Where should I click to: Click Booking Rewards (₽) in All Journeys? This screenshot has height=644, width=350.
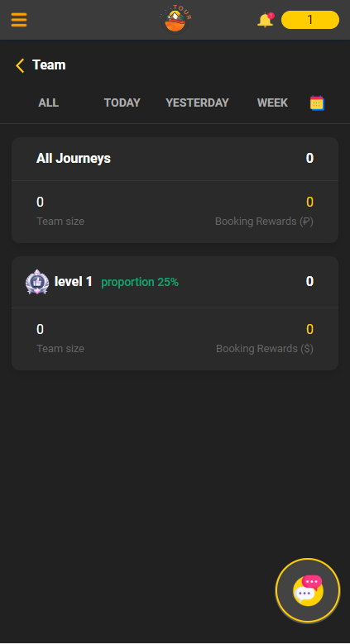(264, 222)
